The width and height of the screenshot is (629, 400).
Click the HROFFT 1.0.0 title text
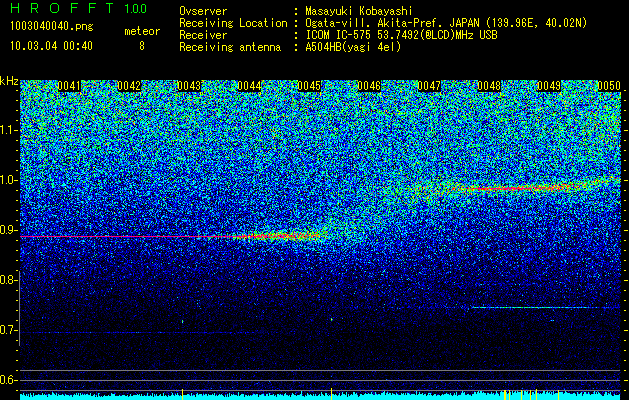(79, 8)
